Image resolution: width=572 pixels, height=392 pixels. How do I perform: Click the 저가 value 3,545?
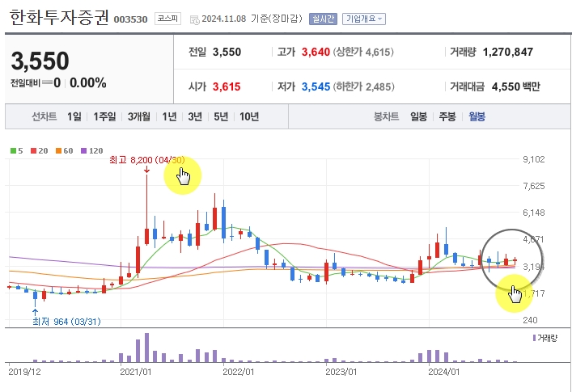[316, 86]
